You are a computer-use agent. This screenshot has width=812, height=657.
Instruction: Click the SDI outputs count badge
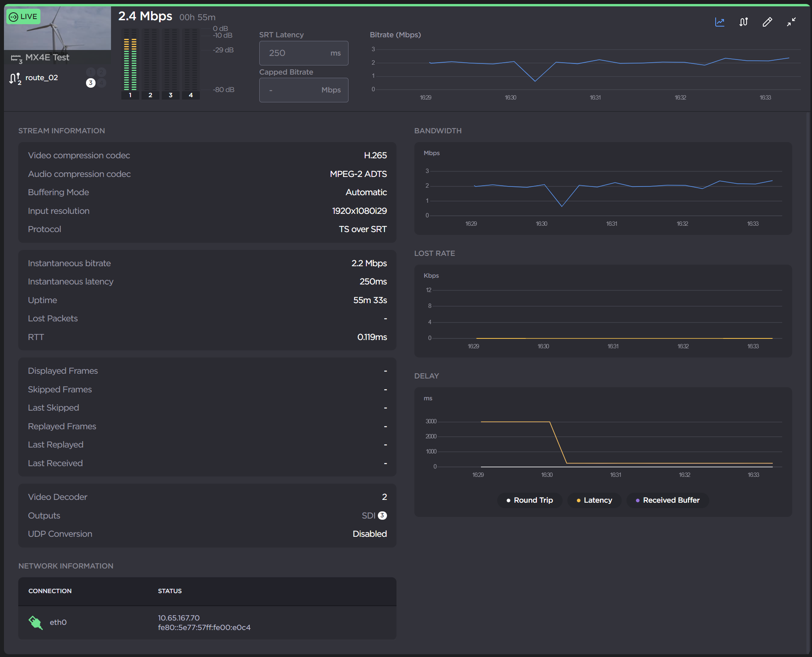(x=382, y=515)
